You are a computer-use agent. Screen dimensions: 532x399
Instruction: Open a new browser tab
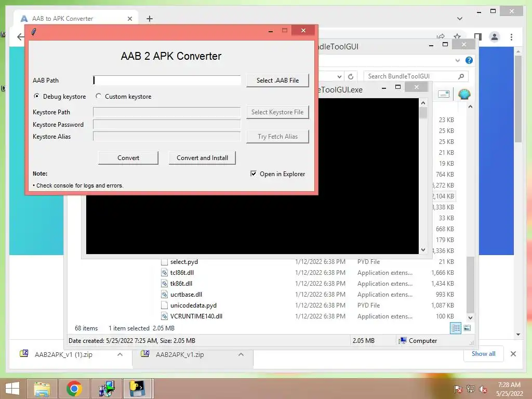(150, 19)
